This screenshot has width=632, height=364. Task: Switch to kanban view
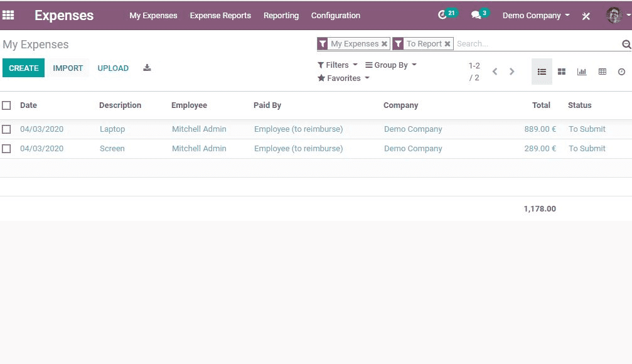[562, 72]
